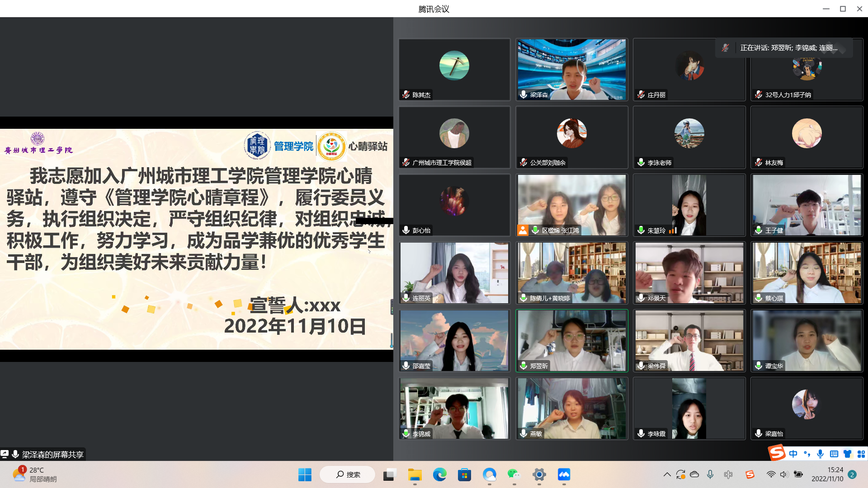868x488 pixels.
Task: Click the green mic icon beside 王子健
Action: [759, 230]
